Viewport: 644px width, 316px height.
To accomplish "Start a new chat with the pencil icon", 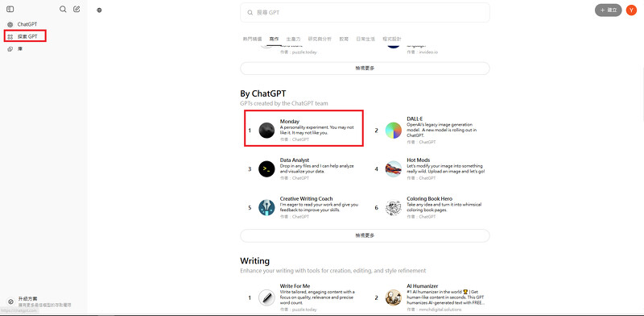I will click(76, 9).
